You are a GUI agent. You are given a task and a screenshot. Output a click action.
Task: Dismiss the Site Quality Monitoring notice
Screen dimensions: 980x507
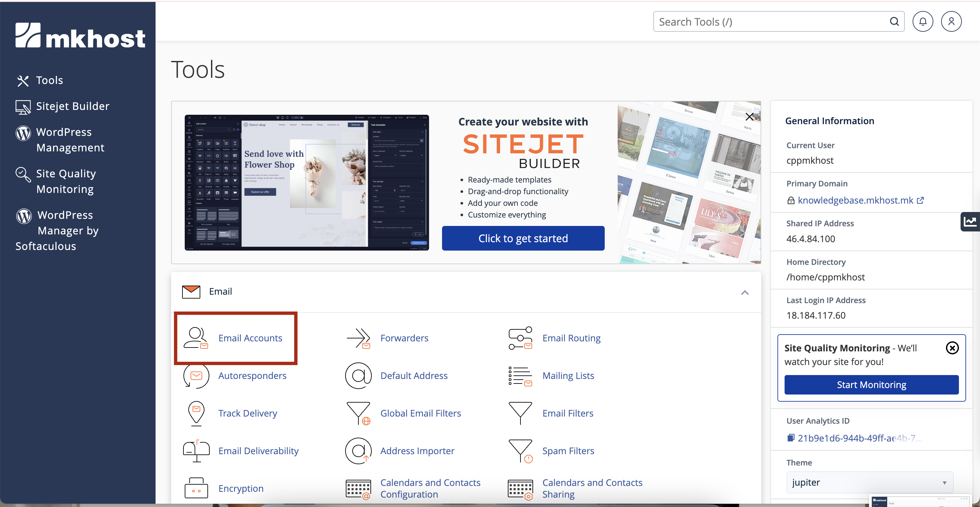click(x=952, y=348)
